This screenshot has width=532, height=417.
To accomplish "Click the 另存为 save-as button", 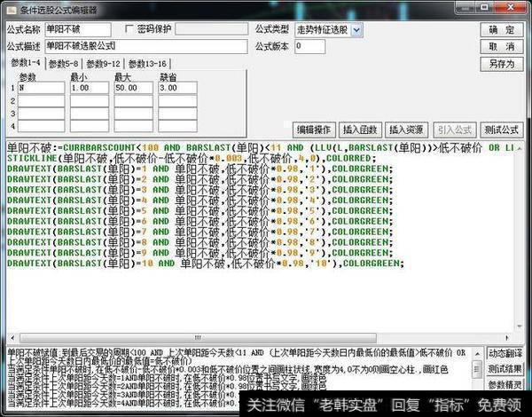I will (502, 64).
